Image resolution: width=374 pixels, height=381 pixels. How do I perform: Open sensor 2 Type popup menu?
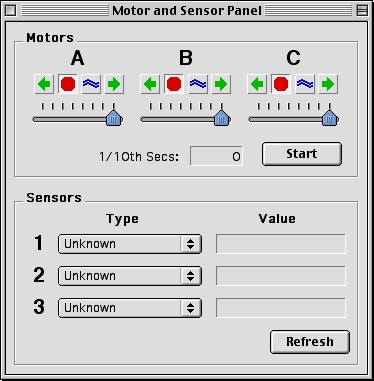click(130, 276)
